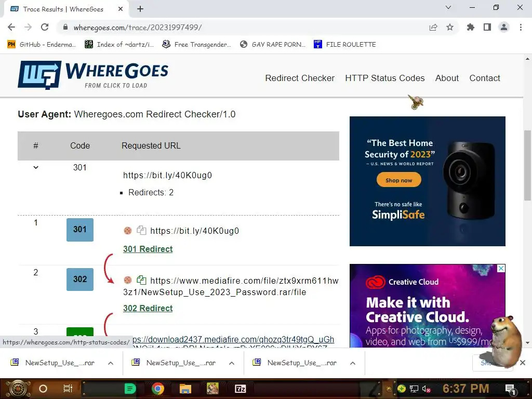
Task: View site info via the lock icon
Action: tap(65, 27)
